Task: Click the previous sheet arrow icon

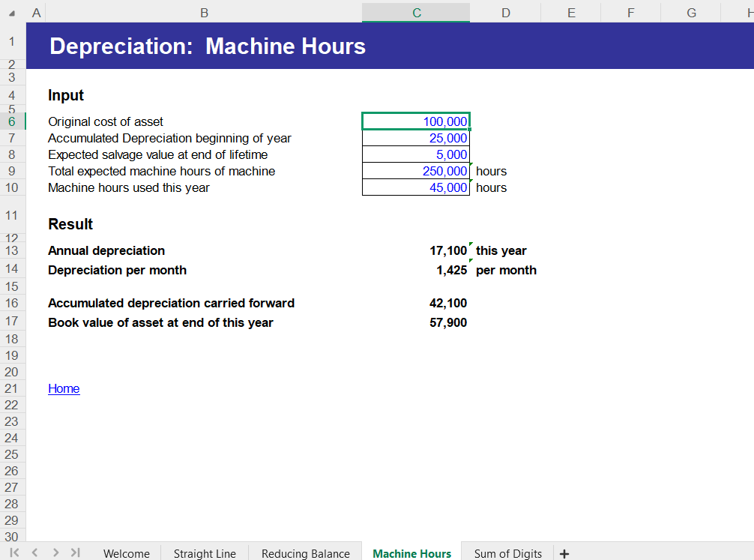Action: point(34,552)
